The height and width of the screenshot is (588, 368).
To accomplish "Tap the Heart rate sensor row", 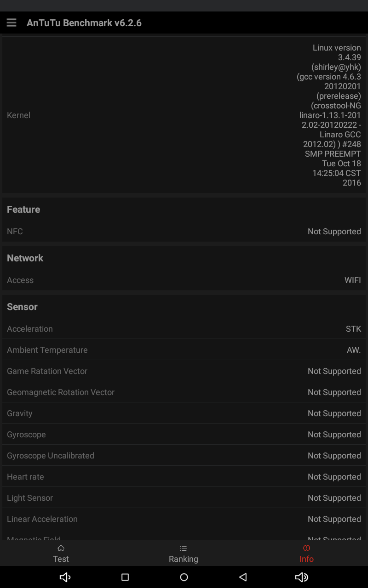I will [x=184, y=477].
